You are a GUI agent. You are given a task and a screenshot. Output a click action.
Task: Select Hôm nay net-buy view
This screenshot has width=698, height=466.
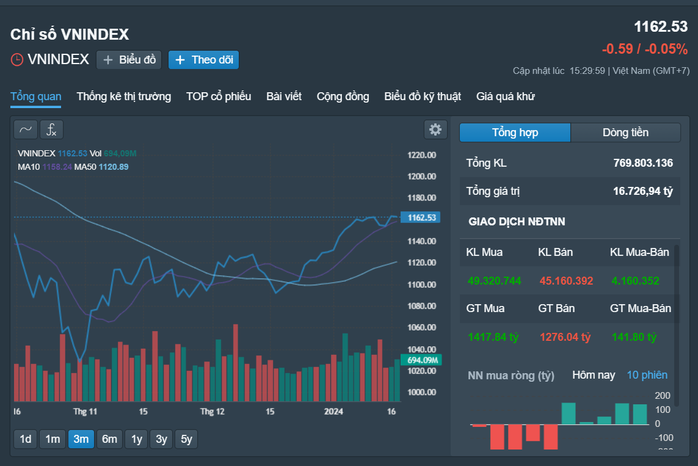(593, 375)
